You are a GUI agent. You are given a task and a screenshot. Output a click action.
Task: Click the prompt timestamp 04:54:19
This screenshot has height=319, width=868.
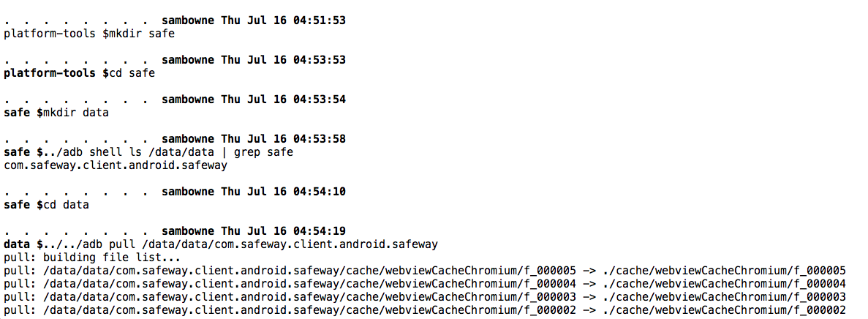click(321, 231)
